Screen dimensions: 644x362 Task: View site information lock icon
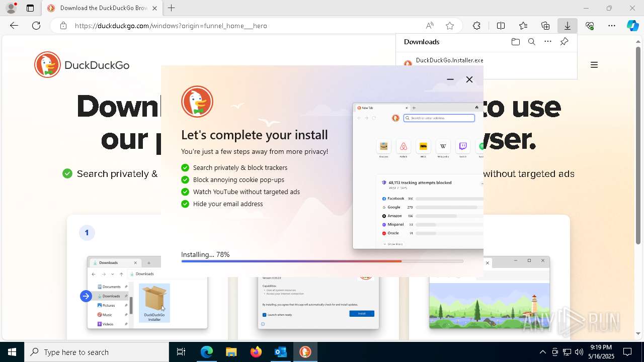pos(63,26)
